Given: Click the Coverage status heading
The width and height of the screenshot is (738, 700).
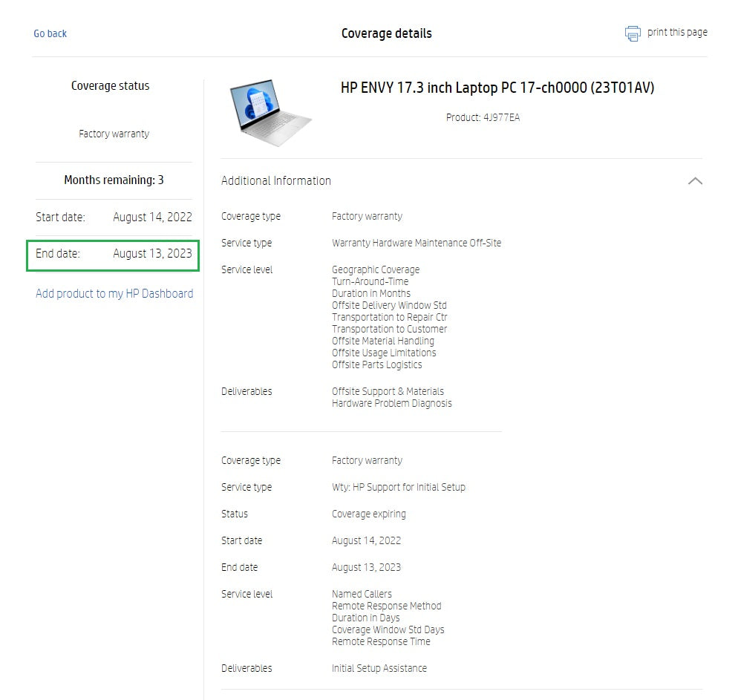Looking at the screenshot, I should (110, 86).
